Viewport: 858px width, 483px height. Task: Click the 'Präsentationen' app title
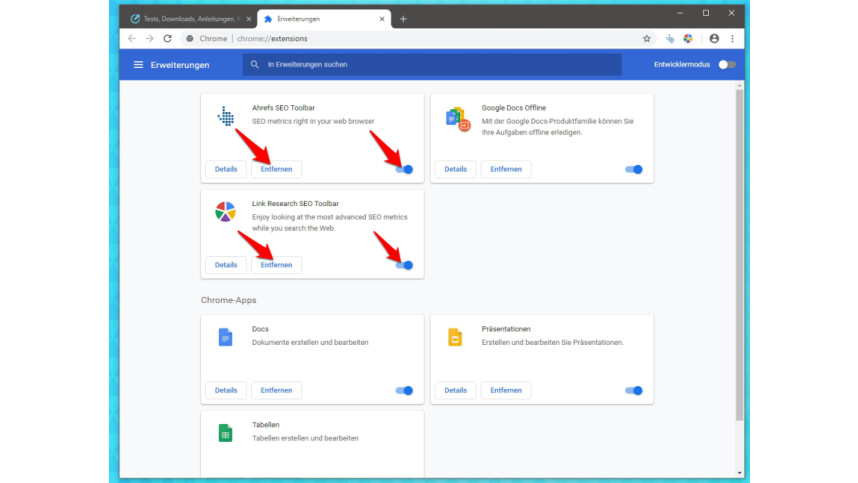(506, 329)
